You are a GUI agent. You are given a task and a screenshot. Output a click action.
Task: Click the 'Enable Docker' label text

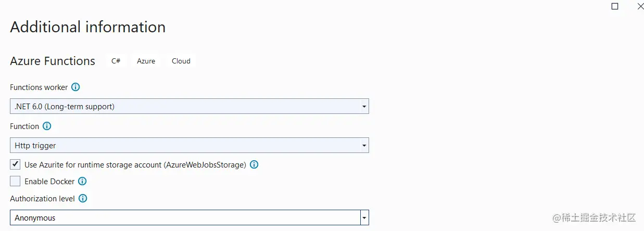(x=49, y=182)
